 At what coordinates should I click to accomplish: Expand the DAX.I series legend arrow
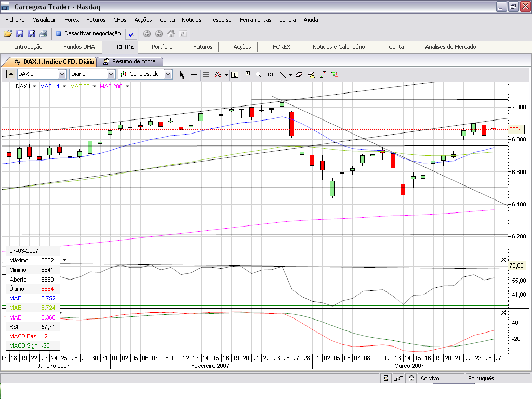point(34,87)
